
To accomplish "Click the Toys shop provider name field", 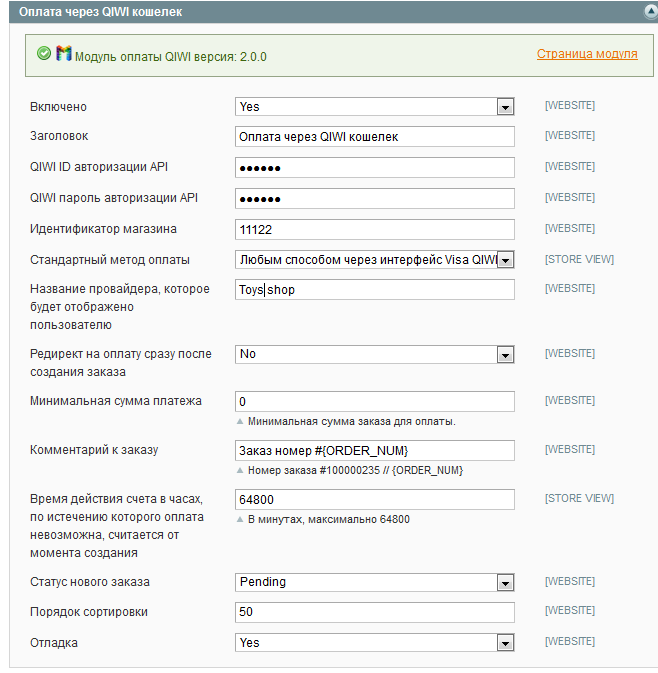I will (x=374, y=289).
